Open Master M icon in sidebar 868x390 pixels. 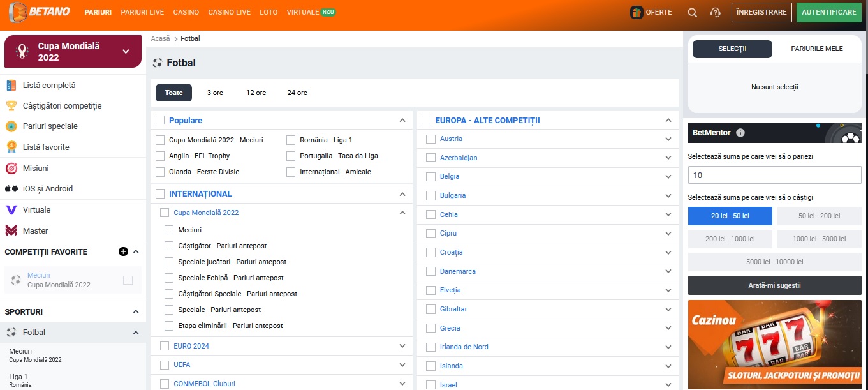coord(11,230)
